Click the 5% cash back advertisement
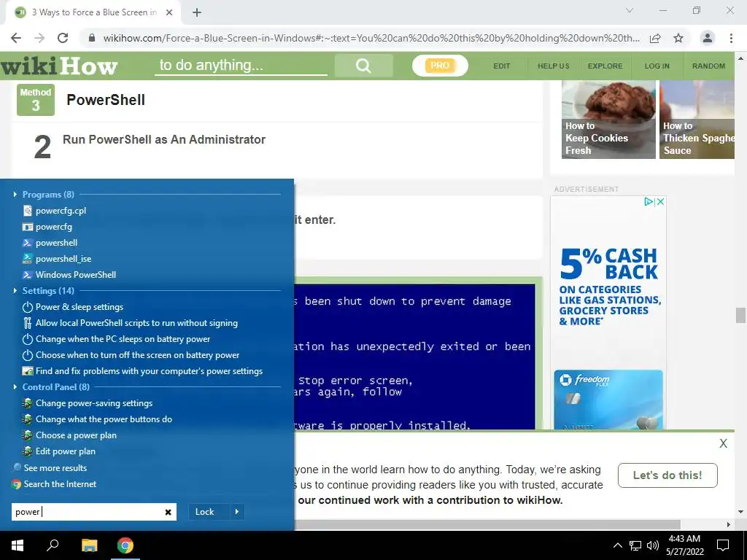The height and width of the screenshot is (560, 747). [608, 312]
